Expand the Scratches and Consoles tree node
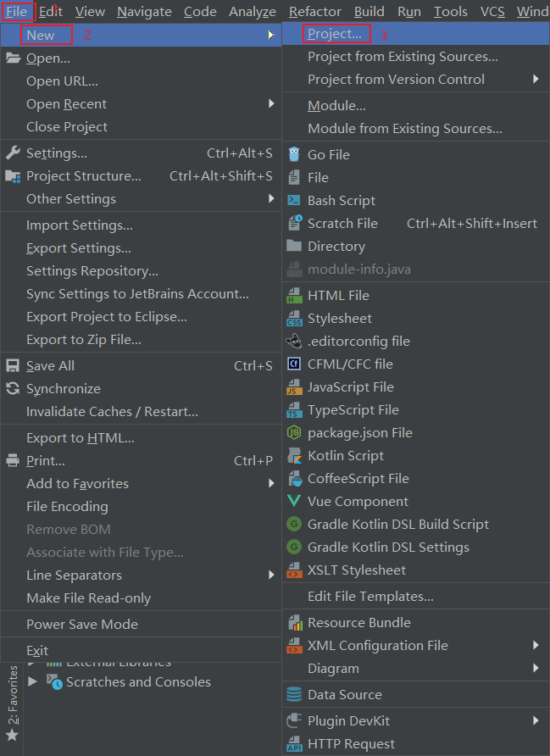The height and width of the screenshot is (756, 550). 33,681
